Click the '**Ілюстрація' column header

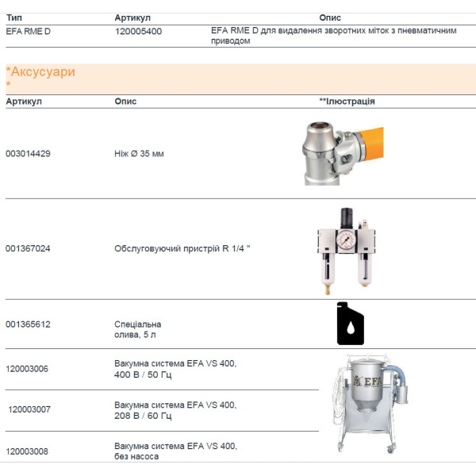pos(347,102)
